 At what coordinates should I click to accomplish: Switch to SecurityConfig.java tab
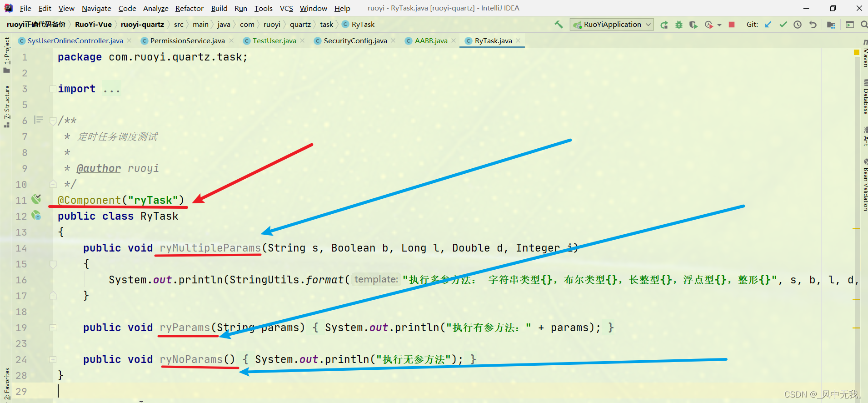pos(355,41)
